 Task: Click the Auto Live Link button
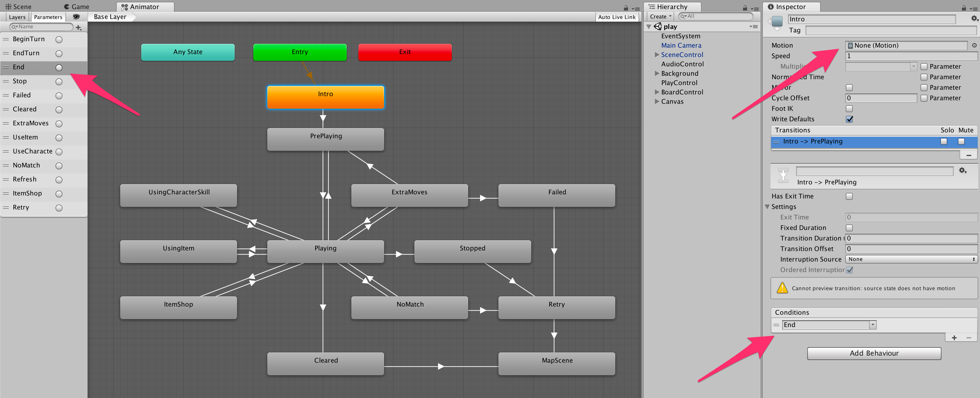pos(616,17)
